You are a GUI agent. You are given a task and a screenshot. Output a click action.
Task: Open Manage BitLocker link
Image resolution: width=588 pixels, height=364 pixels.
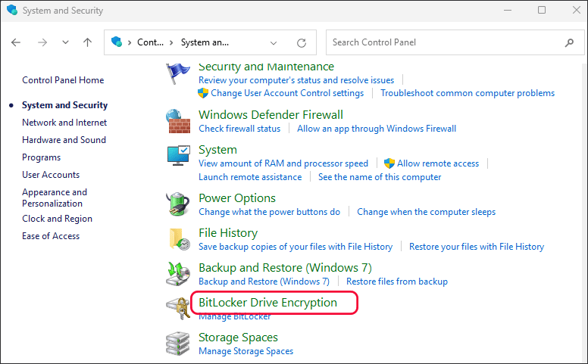235,316
